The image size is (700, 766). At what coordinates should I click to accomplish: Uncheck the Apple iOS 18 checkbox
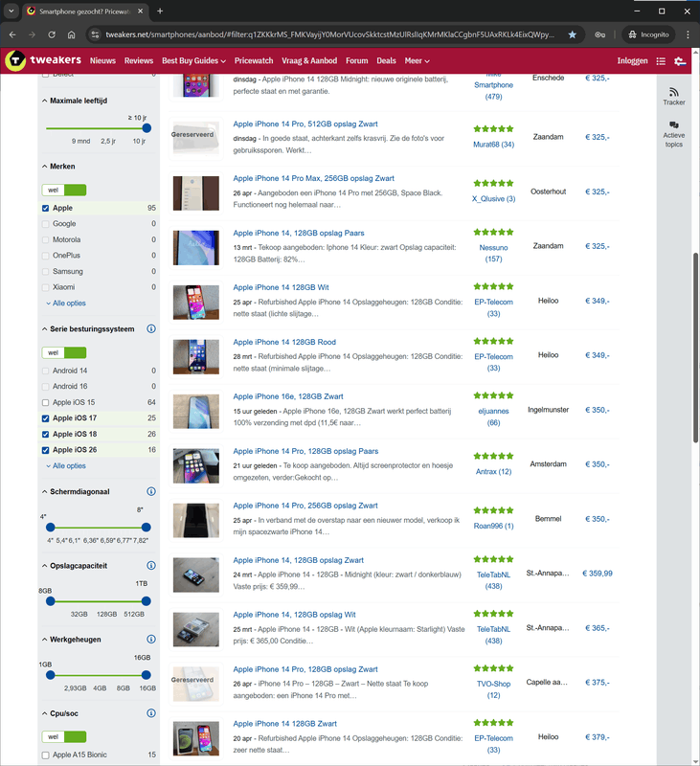[x=45, y=435]
